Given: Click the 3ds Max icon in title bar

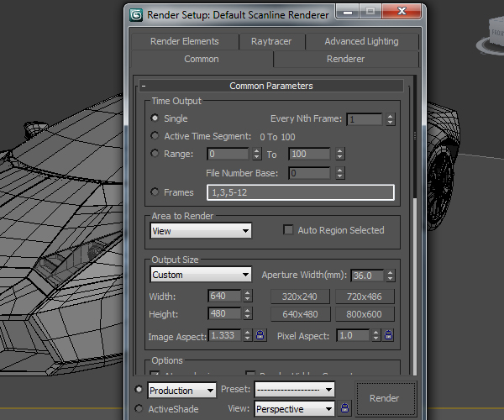Looking at the screenshot, I should [x=136, y=15].
